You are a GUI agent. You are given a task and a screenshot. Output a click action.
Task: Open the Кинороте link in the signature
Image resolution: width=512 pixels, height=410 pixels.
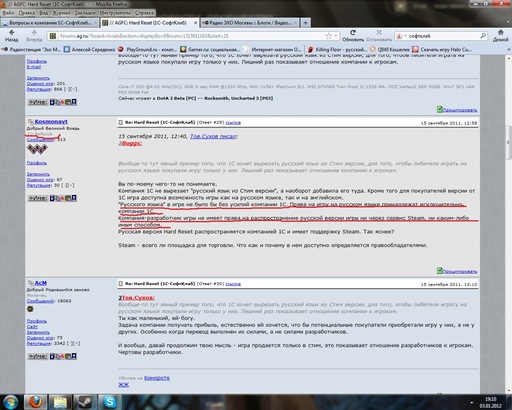tap(157, 378)
